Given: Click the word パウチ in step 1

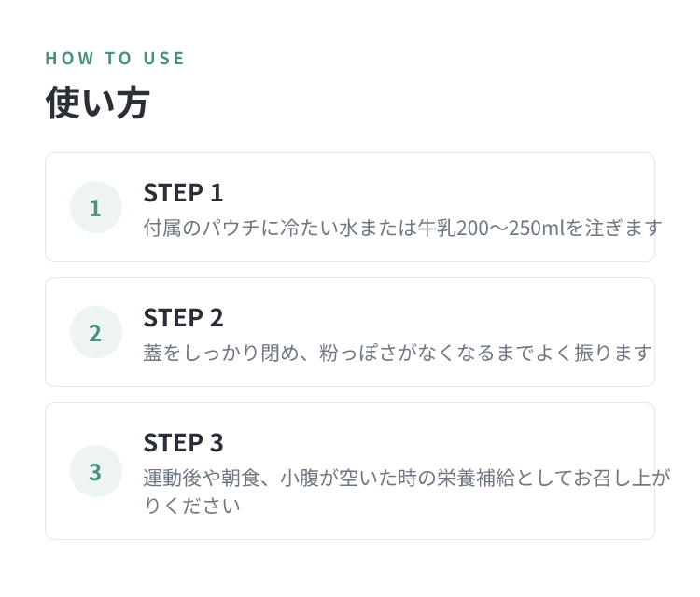Looking at the screenshot, I should click(x=231, y=228).
